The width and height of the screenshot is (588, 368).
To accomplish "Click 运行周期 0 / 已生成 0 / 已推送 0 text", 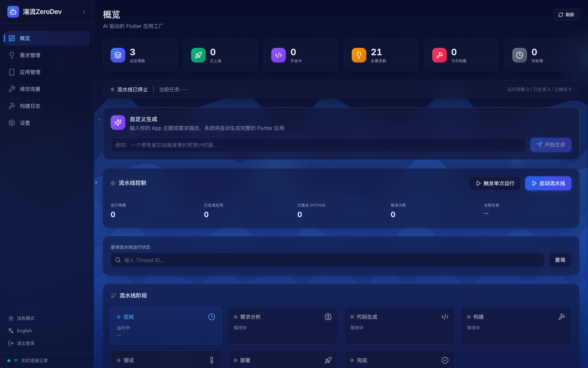I will pyautogui.click(x=539, y=90).
